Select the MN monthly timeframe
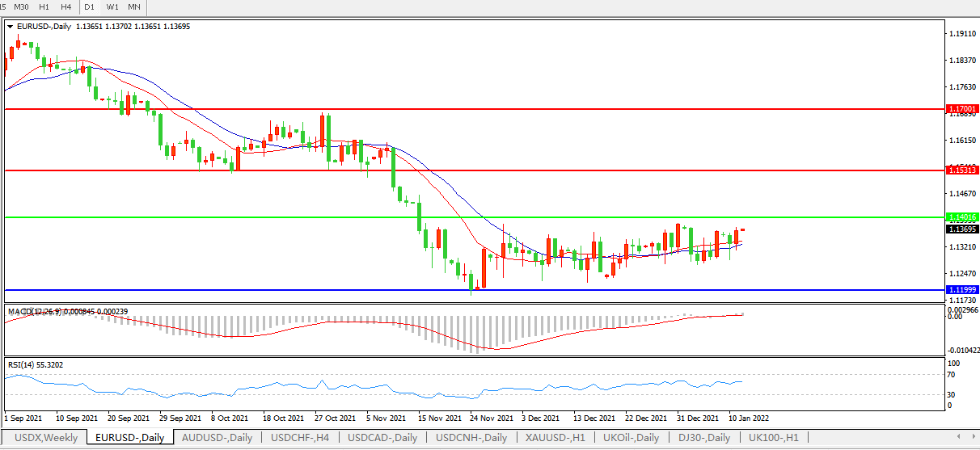The image size is (980, 450). (x=134, y=6)
